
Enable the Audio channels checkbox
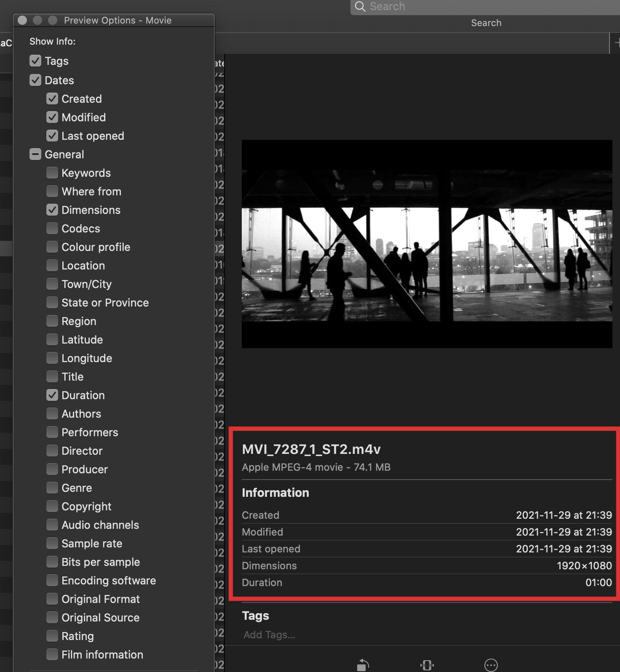[x=52, y=525]
